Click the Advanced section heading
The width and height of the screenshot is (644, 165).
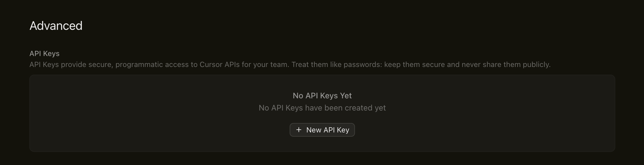pos(56,26)
